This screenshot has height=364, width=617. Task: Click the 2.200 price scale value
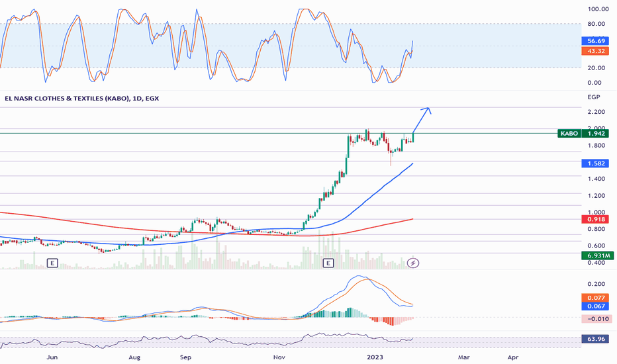coord(596,112)
